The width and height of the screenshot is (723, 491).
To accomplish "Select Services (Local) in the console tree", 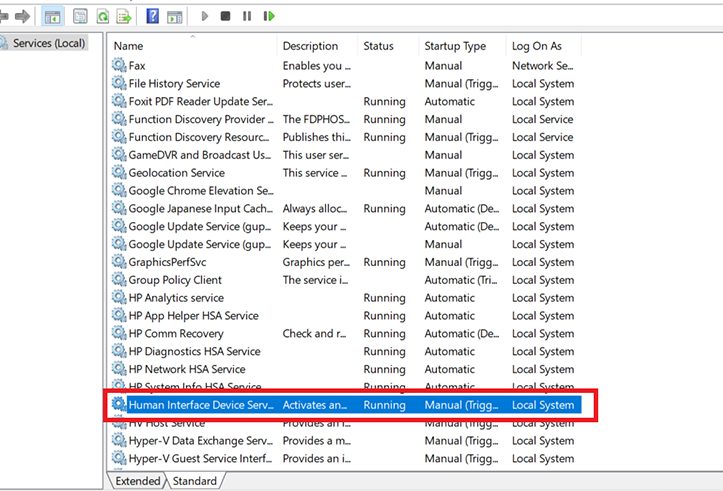I will [x=49, y=43].
